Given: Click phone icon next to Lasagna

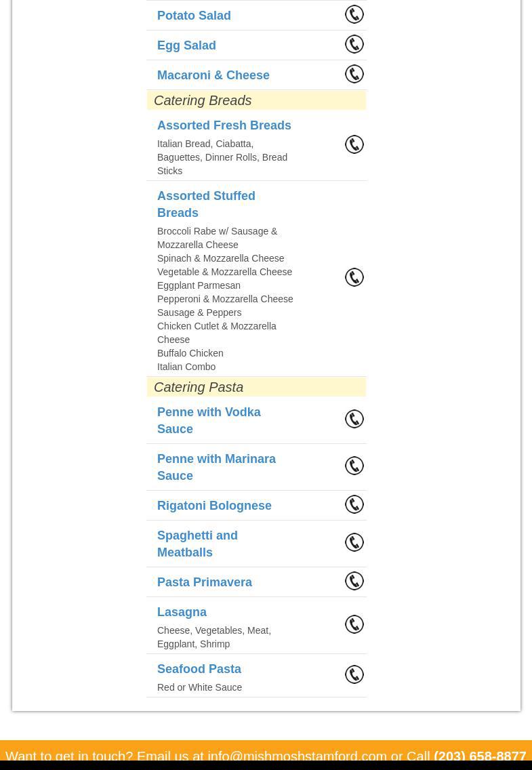Looking at the screenshot, I should 354,624.
